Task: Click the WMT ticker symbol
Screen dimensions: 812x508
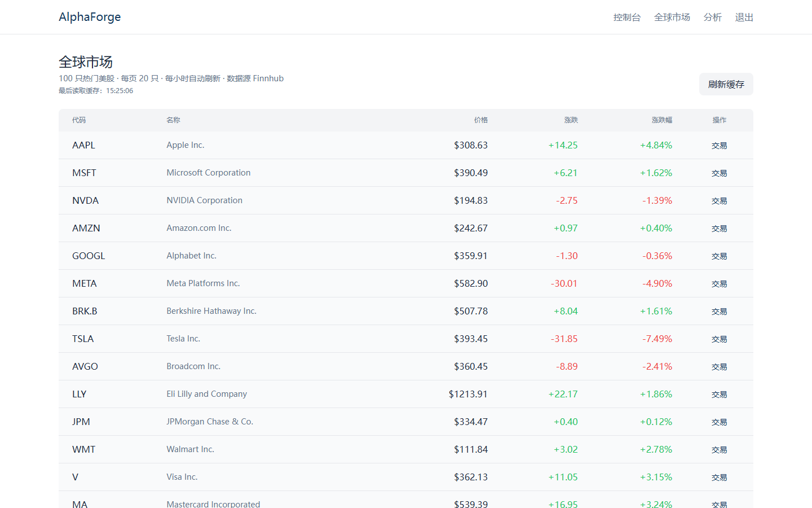Action: [x=83, y=449]
